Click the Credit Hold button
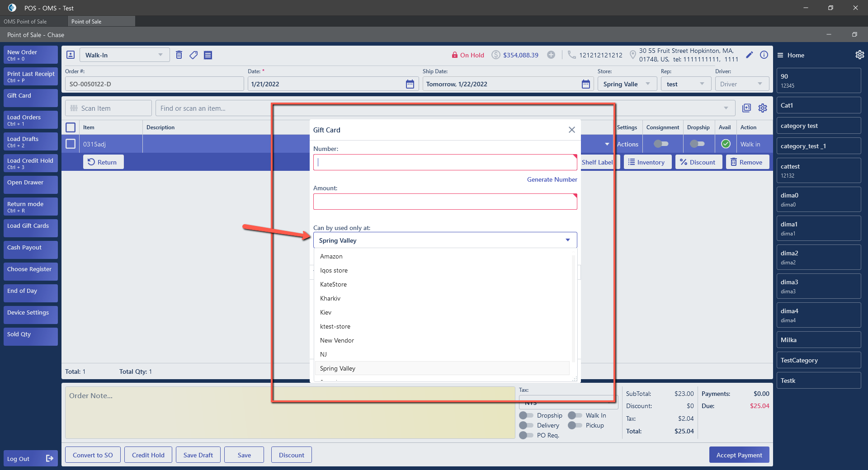 pyautogui.click(x=148, y=455)
